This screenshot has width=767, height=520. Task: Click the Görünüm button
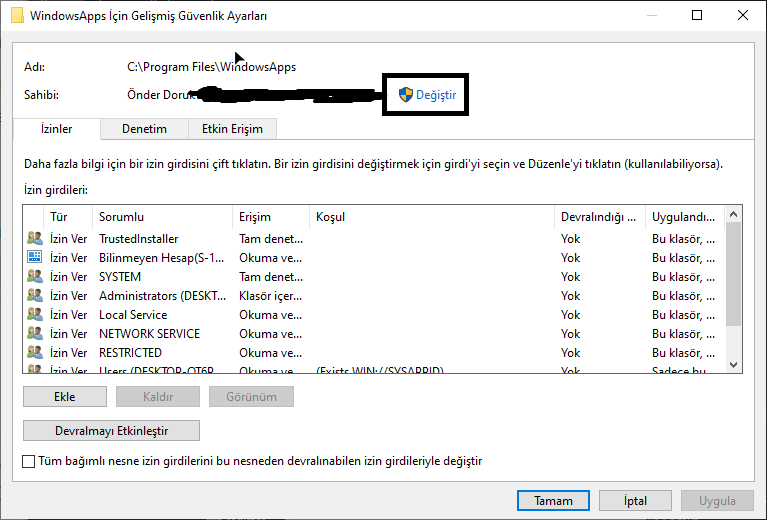click(x=251, y=397)
